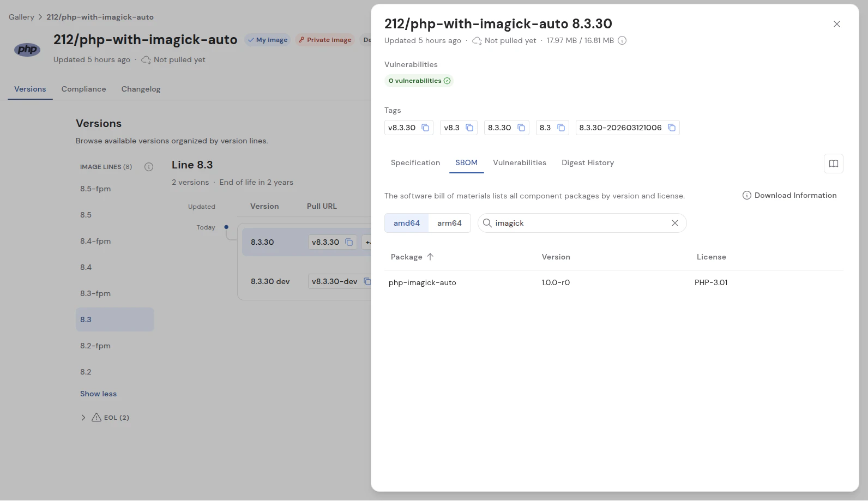Go to Gallery breadcrumb

[21, 17]
